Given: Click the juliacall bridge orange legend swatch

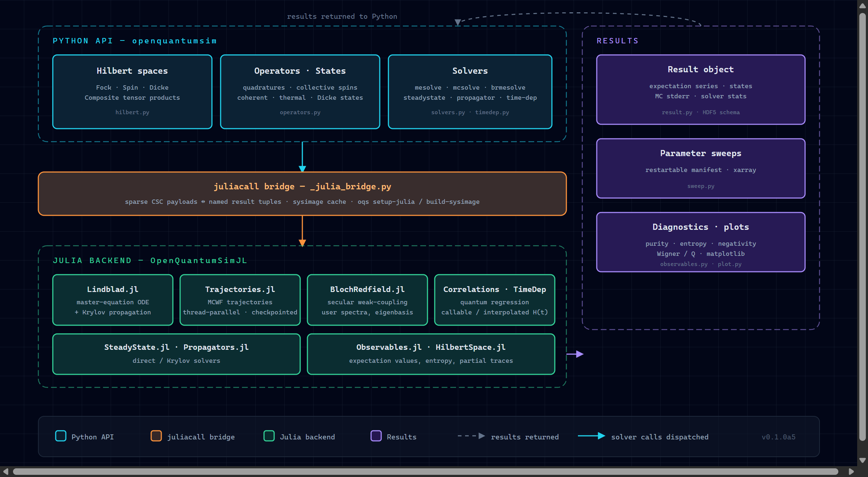Looking at the screenshot, I should (156, 436).
